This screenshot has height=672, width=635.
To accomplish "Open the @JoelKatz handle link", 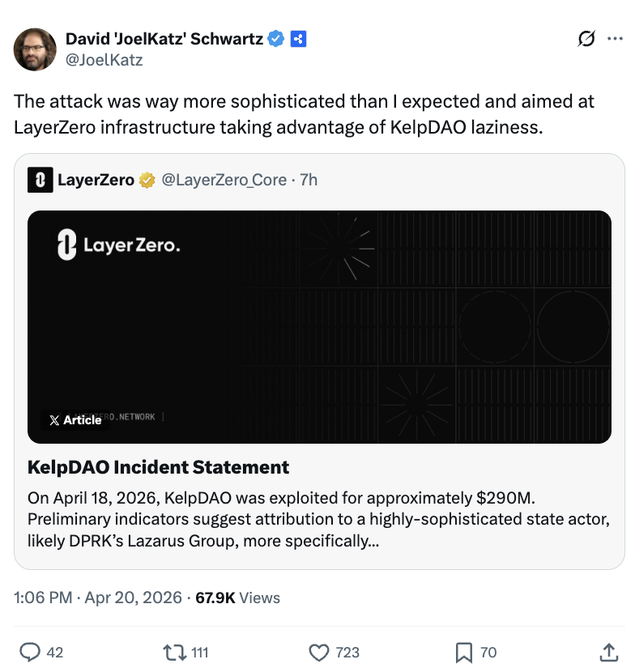I will 104,59.
